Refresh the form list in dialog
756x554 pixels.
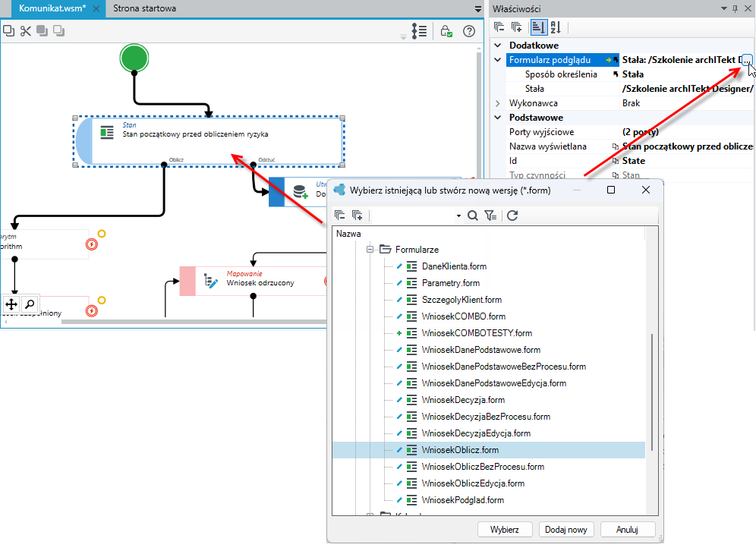[x=512, y=216]
